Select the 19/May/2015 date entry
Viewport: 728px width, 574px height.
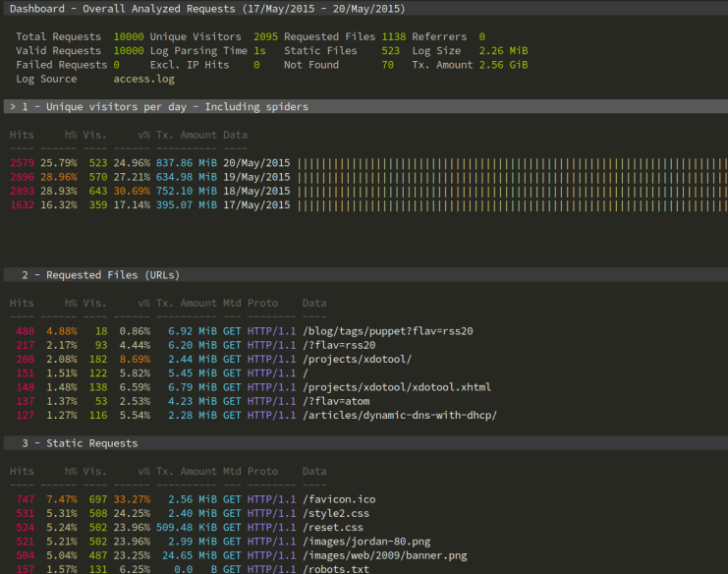click(x=256, y=177)
